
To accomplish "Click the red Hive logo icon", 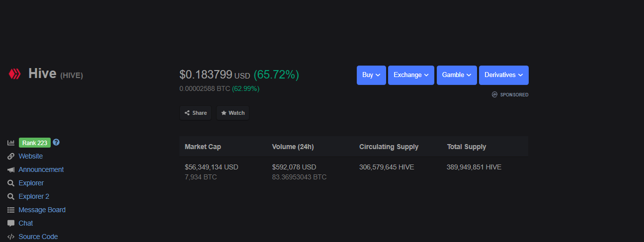I will pos(14,75).
